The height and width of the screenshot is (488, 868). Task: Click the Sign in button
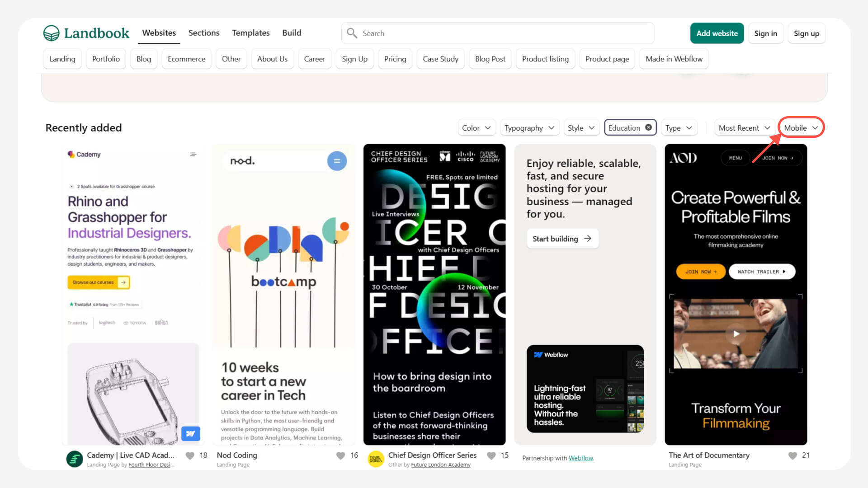(765, 33)
